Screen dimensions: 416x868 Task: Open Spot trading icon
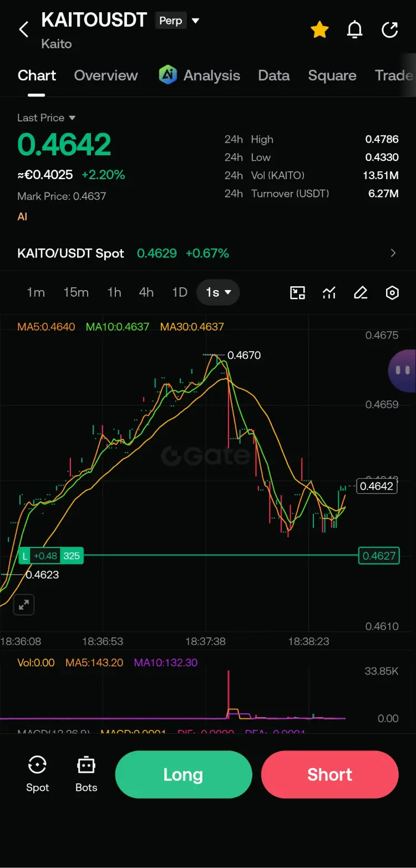37,774
